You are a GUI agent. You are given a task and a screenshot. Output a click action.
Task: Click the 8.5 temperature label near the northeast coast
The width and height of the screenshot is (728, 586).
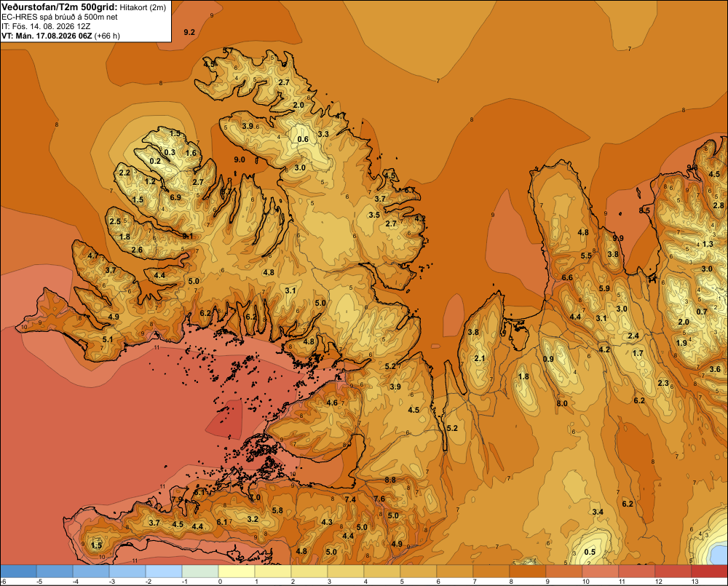tap(644, 210)
